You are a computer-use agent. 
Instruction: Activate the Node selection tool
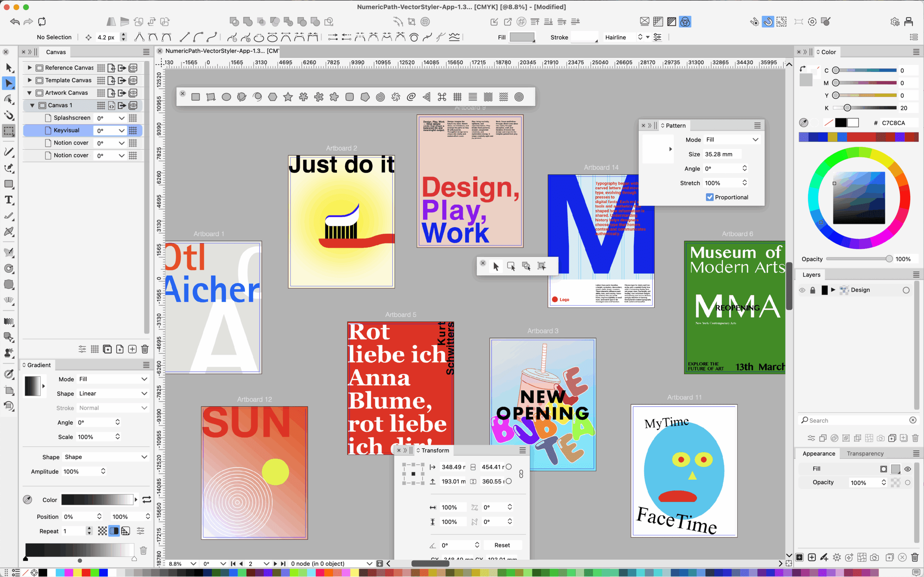tap(9, 83)
